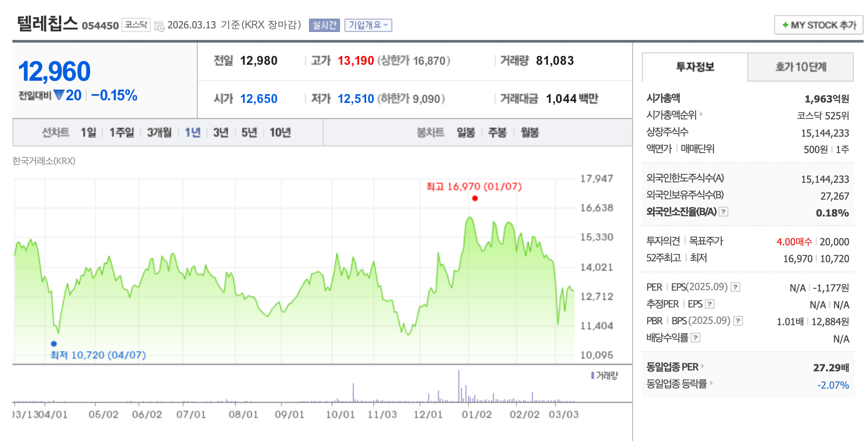Click the 시가 value 12,650
868x441 pixels.
[x=259, y=99]
